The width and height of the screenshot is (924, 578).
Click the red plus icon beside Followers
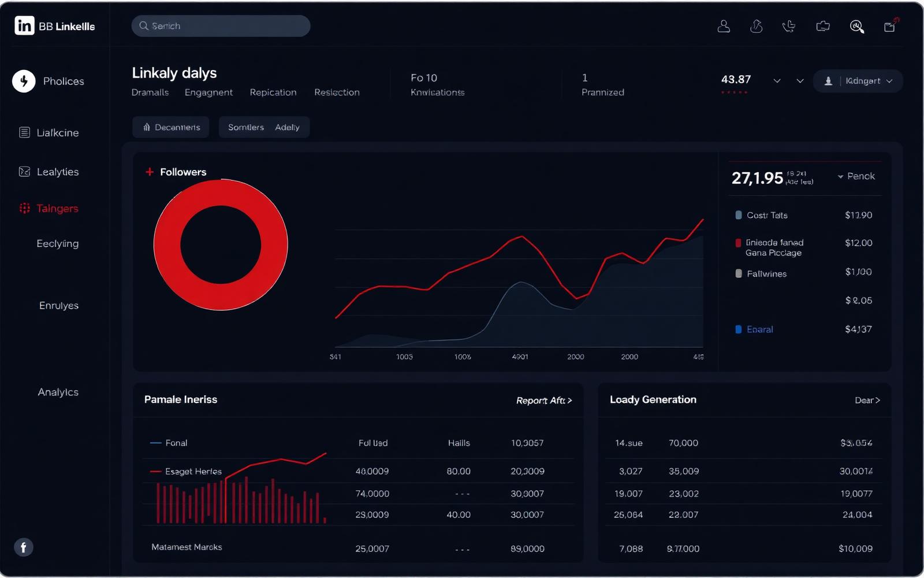150,172
